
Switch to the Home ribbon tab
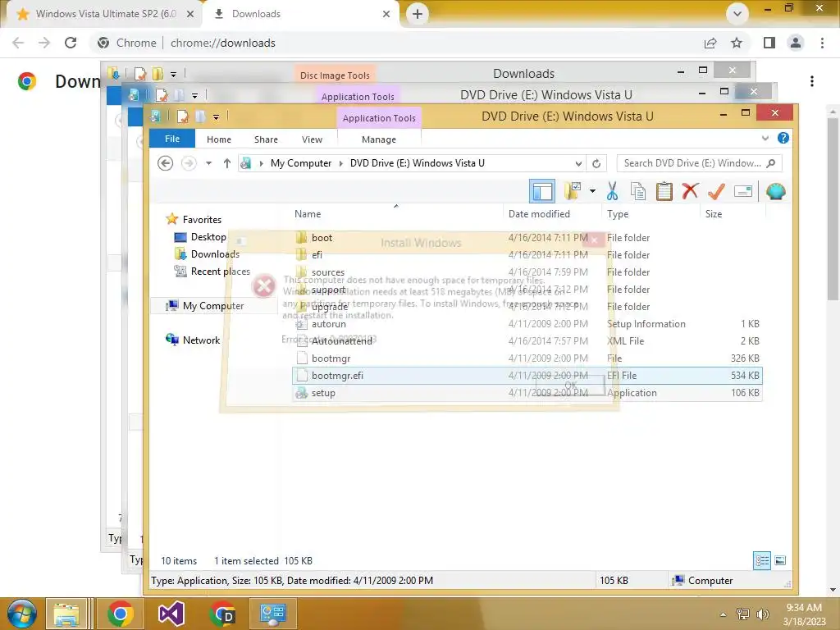pos(218,139)
